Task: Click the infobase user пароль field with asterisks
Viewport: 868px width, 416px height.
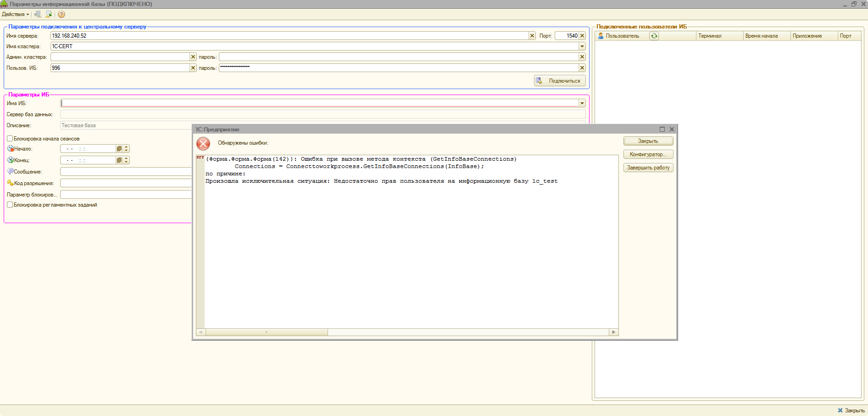Action: click(399, 68)
